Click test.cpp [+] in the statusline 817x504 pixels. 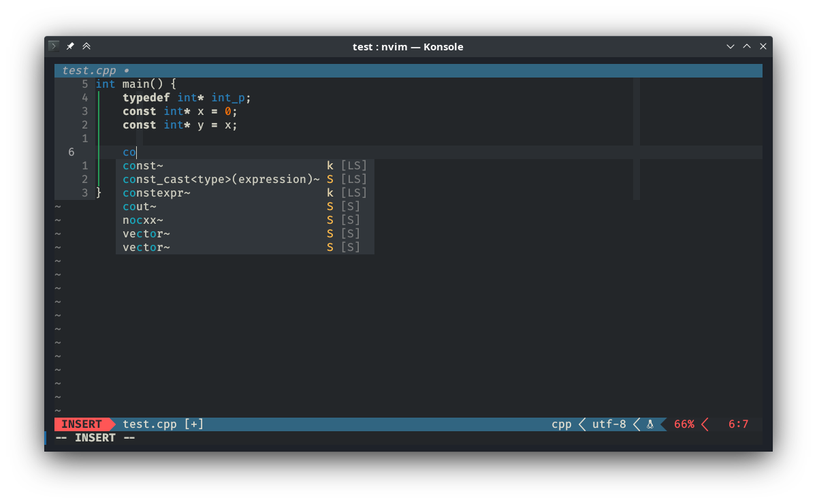163,424
